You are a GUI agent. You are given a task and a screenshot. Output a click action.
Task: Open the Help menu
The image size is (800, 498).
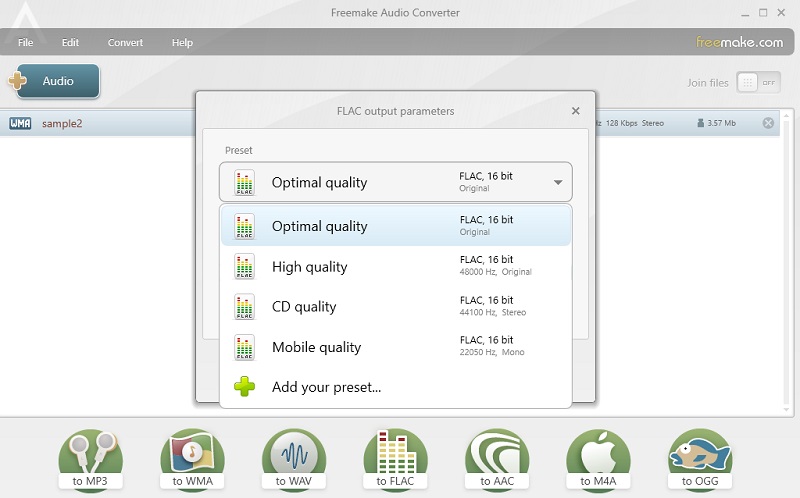182,43
